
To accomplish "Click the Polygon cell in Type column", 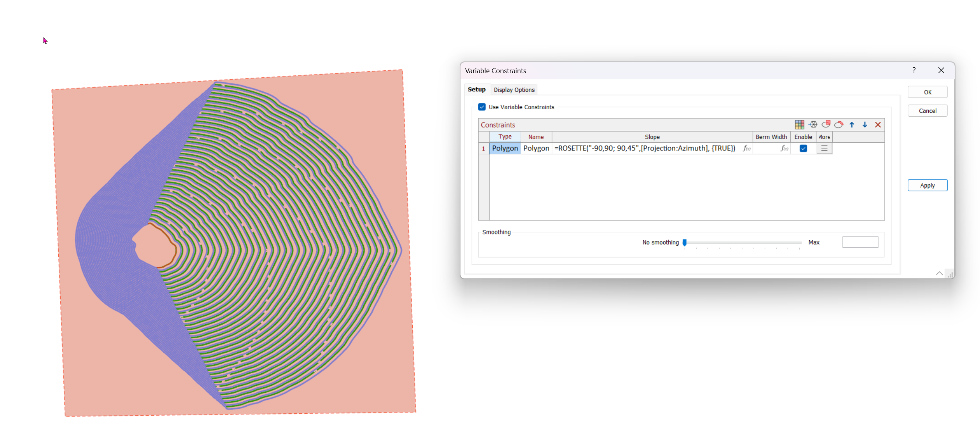I will (x=505, y=148).
